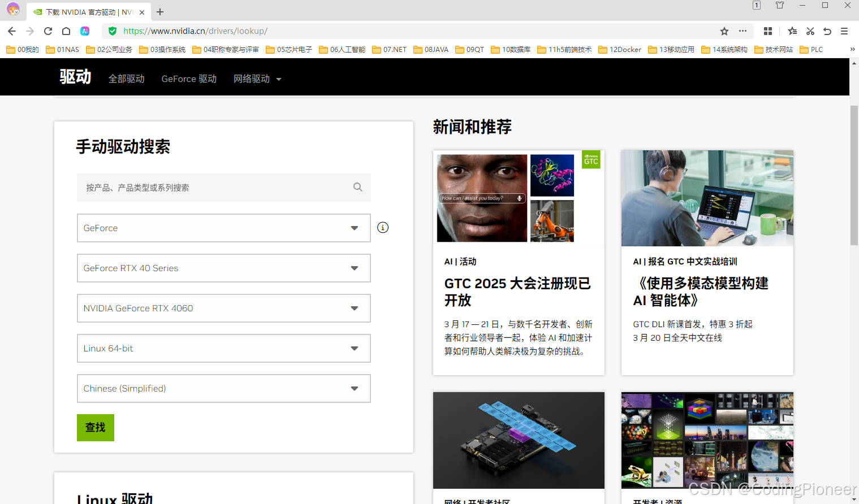Screen dimensions: 859x504
Task: Open the AI assistant icon beside home
Action: 85,31
